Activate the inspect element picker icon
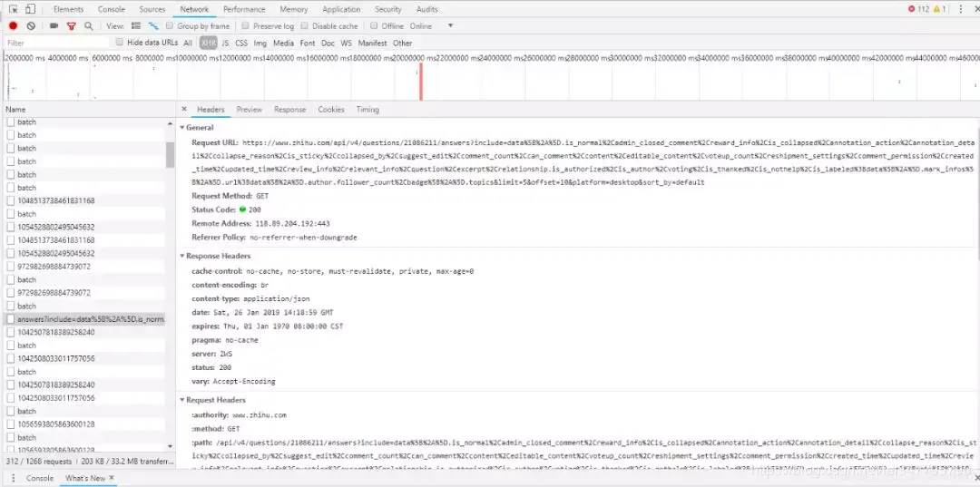The height and width of the screenshot is (487, 980). (13, 9)
